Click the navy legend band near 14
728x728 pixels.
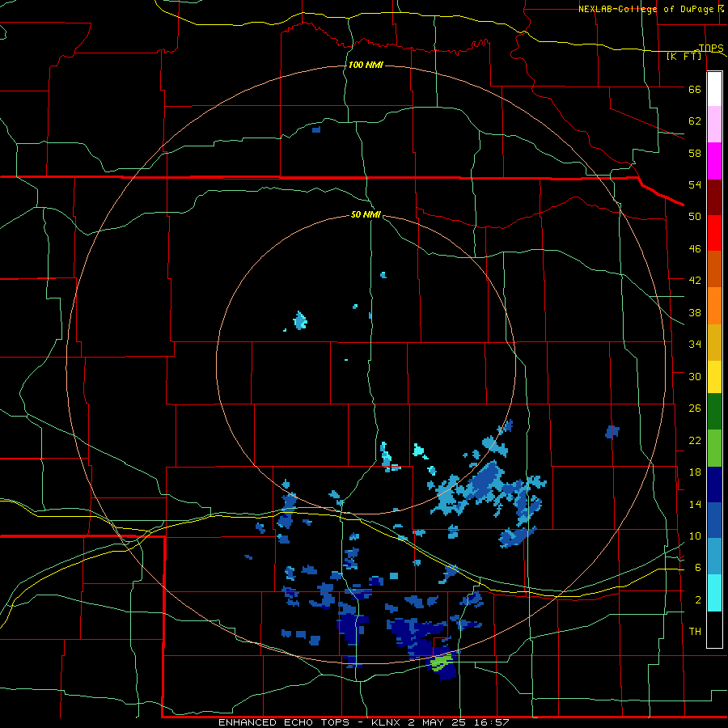coord(714,485)
